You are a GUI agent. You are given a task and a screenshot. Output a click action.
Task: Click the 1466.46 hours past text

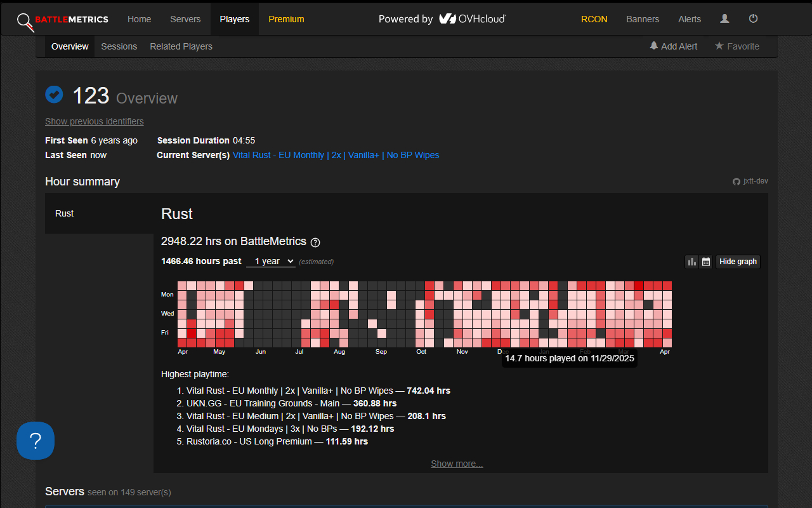(x=201, y=261)
